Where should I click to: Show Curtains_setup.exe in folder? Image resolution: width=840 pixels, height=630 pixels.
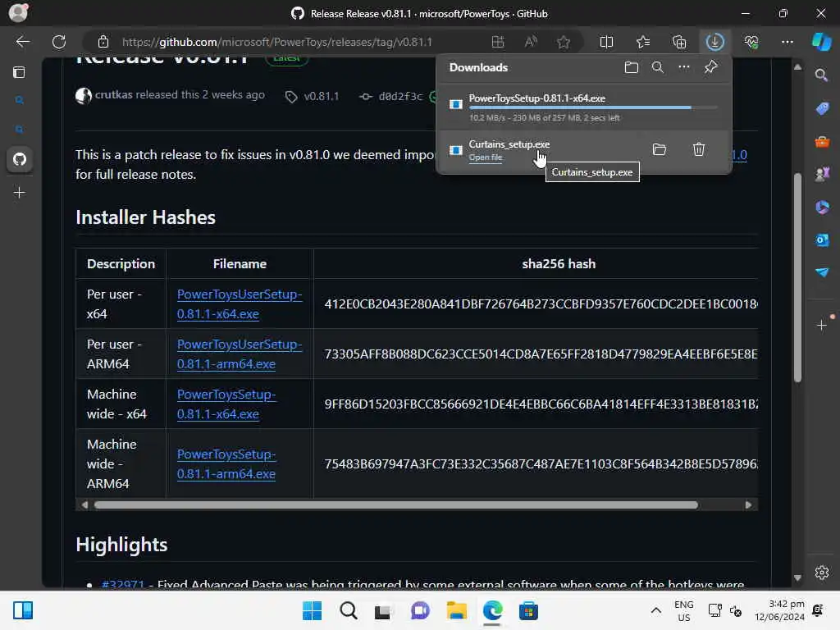tap(659, 149)
